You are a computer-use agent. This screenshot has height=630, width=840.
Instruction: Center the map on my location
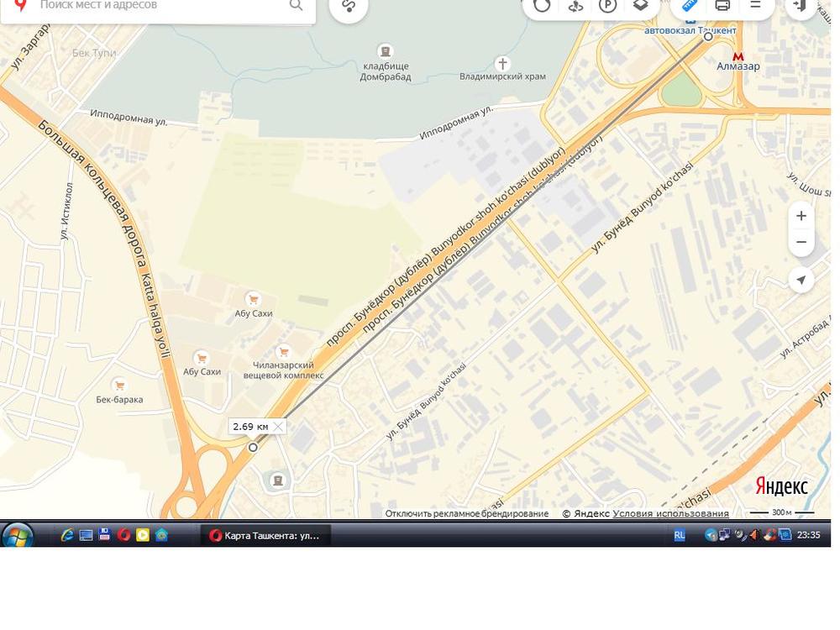pyautogui.click(x=801, y=280)
